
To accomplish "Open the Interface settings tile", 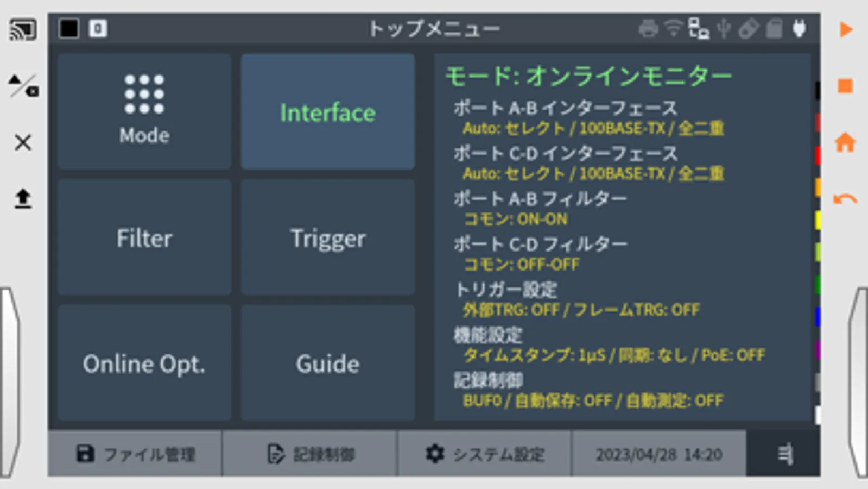I will [x=328, y=112].
